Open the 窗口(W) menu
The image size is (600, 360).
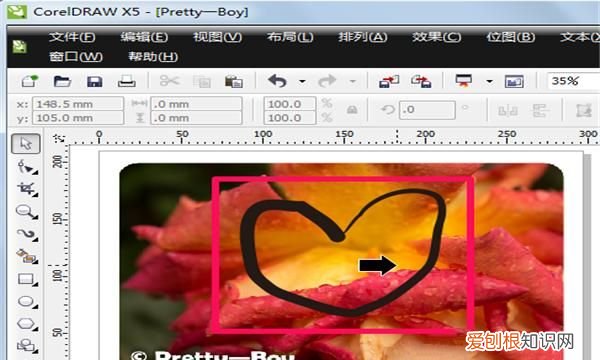(x=76, y=57)
